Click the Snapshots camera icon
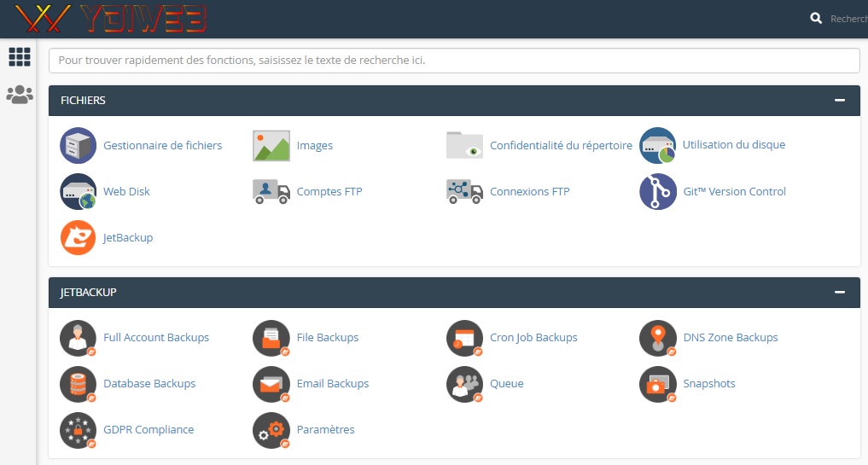Screen dimensions: 868x465 pyautogui.click(x=658, y=384)
